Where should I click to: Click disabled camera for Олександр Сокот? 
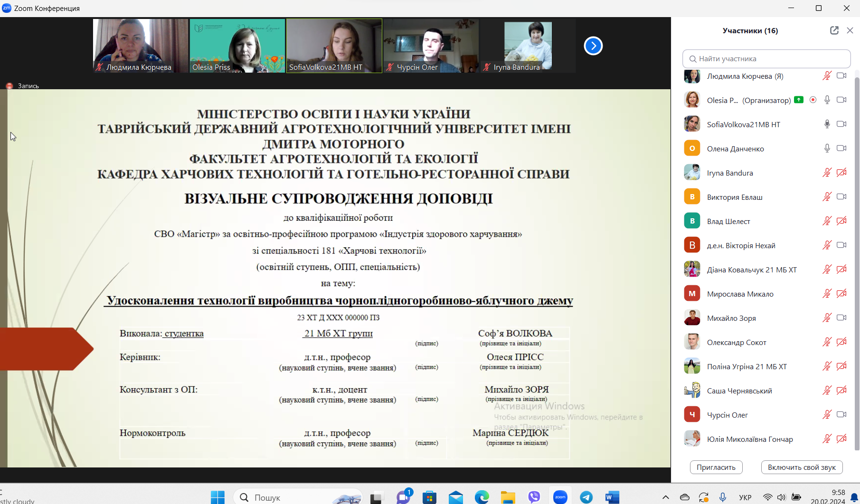[841, 342]
